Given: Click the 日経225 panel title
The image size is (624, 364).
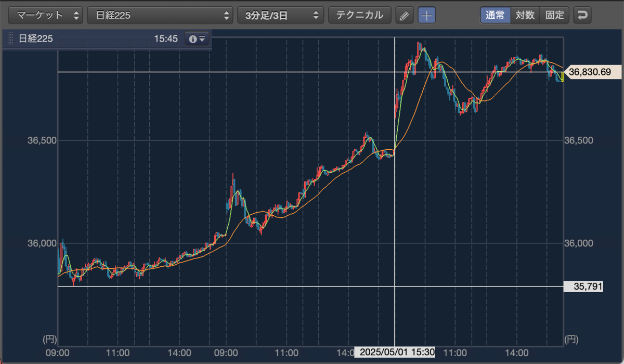Looking at the screenshot, I should [35, 39].
